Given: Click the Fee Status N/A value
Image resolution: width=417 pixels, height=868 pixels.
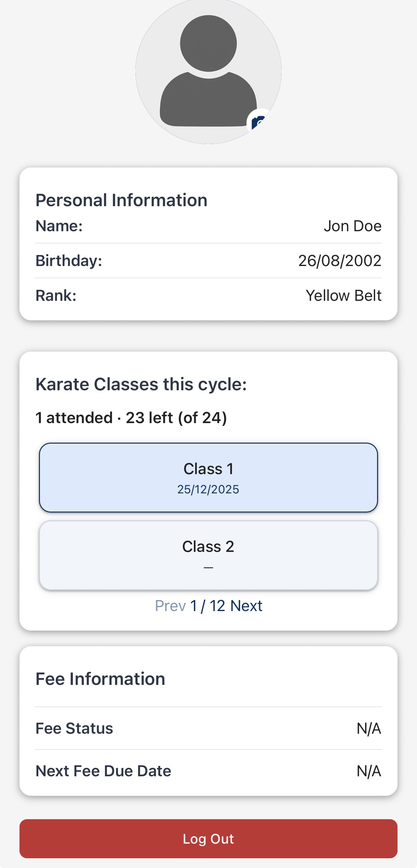Looking at the screenshot, I should 369,728.
